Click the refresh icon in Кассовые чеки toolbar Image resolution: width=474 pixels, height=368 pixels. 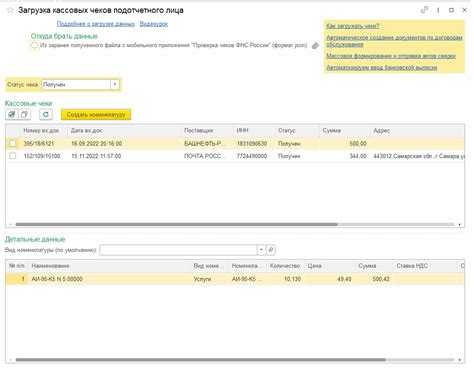point(46,115)
